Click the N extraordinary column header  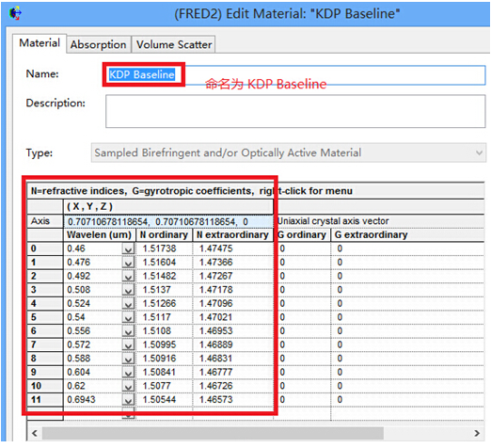pyautogui.click(x=233, y=235)
